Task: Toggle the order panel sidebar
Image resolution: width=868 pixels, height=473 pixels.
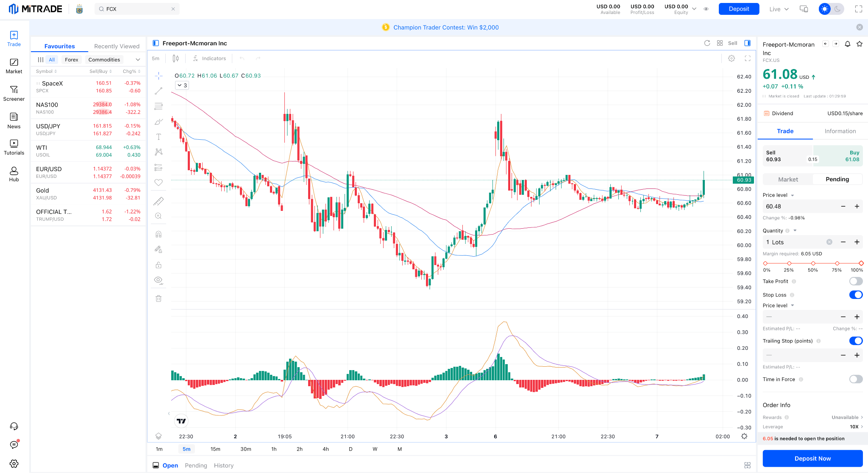Action: tap(748, 43)
